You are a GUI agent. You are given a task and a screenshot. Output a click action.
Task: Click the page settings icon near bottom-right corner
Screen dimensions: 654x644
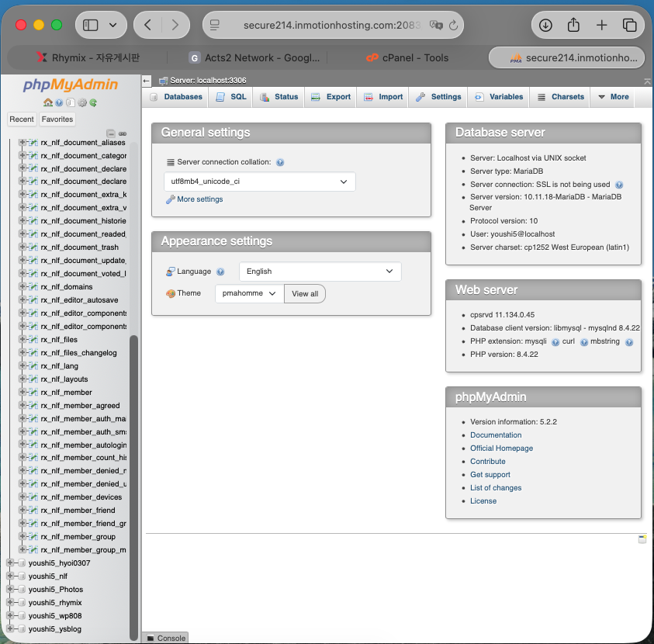click(642, 539)
